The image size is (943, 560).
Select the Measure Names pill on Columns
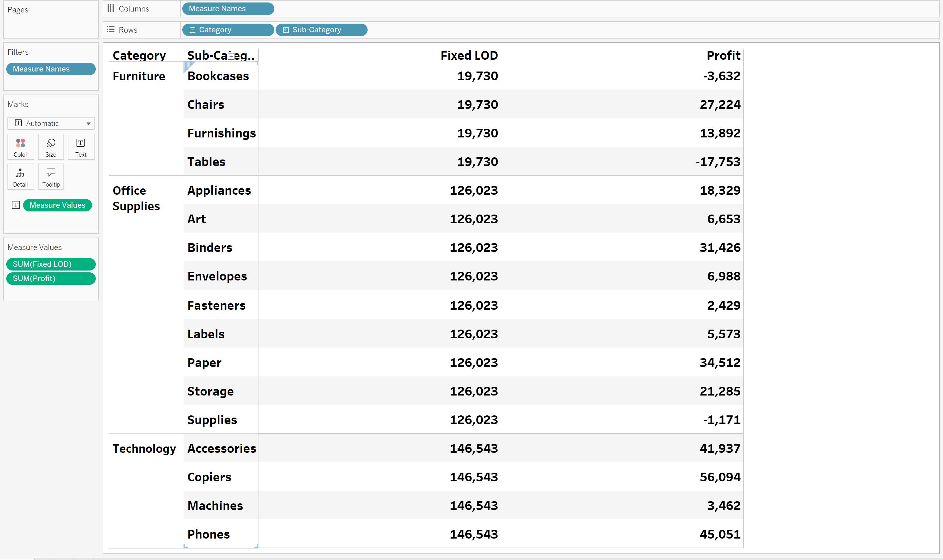[x=228, y=9]
